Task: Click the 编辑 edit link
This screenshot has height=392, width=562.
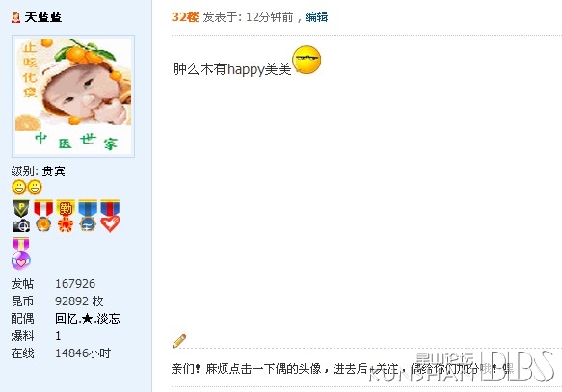Action: point(316,16)
